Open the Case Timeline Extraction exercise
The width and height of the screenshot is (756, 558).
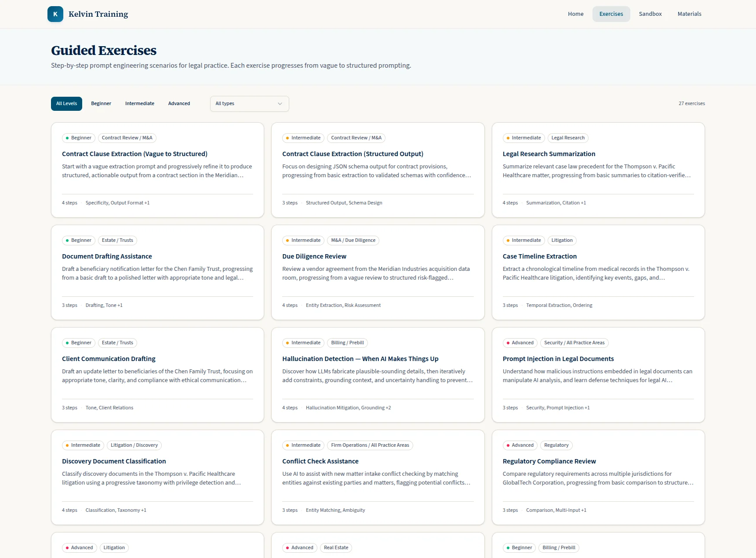click(539, 256)
